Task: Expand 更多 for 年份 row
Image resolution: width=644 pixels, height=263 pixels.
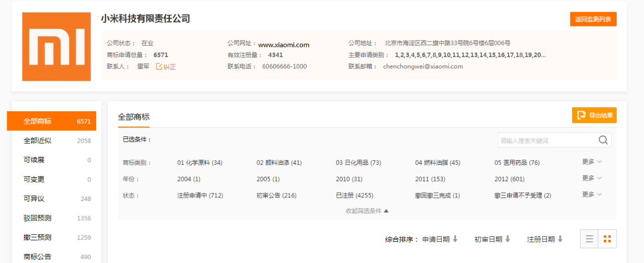Action: click(x=592, y=178)
